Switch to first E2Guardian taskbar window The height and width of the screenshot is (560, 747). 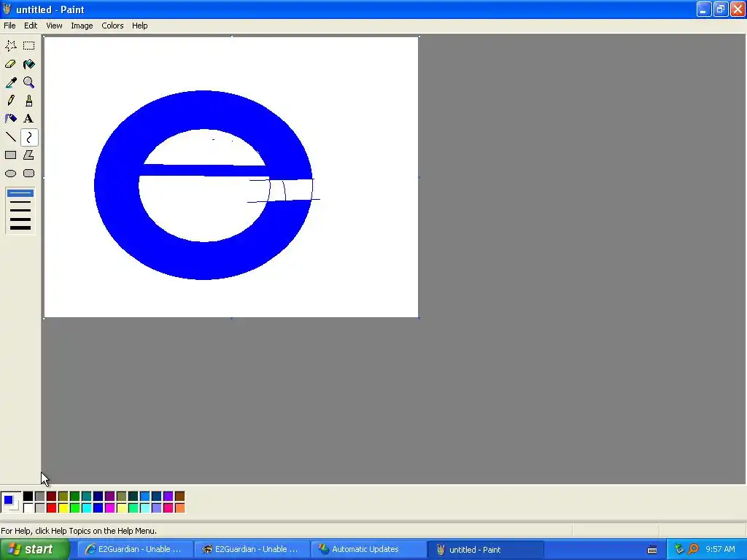click(134, 550)
